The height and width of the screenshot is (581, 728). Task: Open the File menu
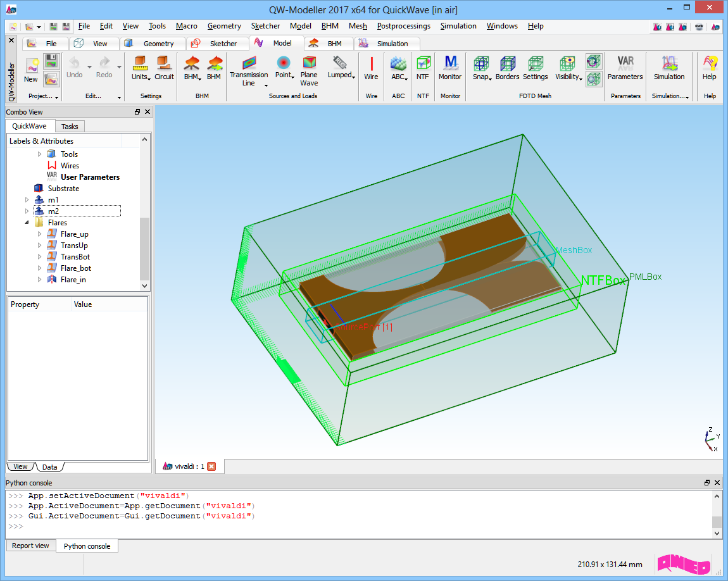(84, 26)
